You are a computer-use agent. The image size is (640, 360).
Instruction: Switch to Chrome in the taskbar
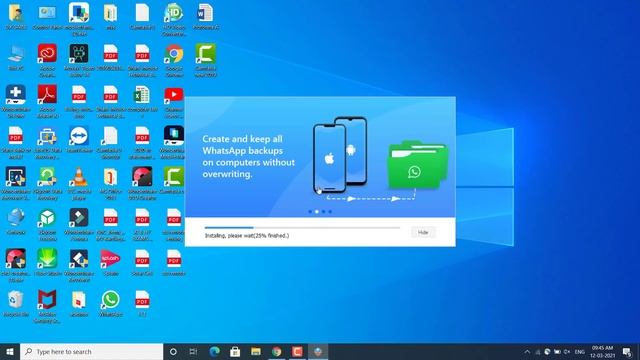click(x=277, y=351)
